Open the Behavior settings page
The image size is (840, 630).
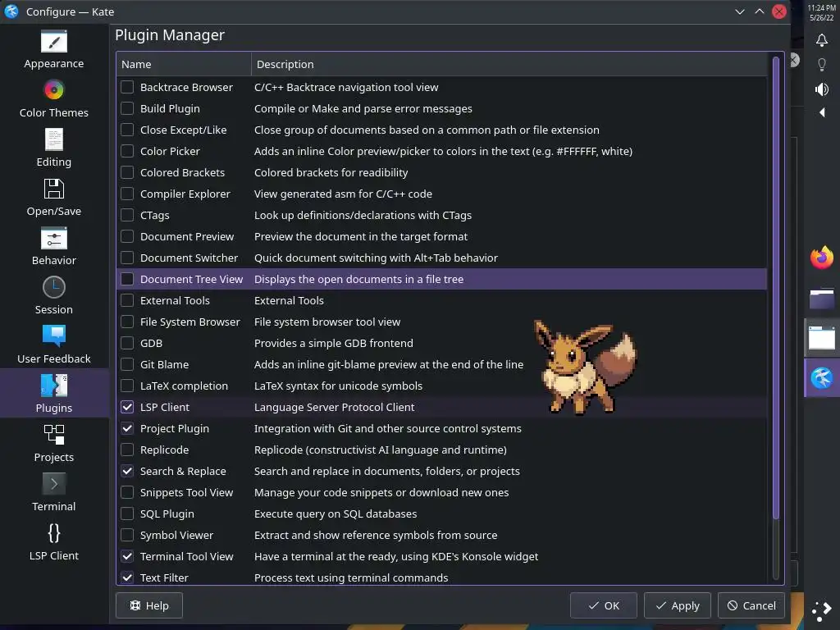(53, 248)
